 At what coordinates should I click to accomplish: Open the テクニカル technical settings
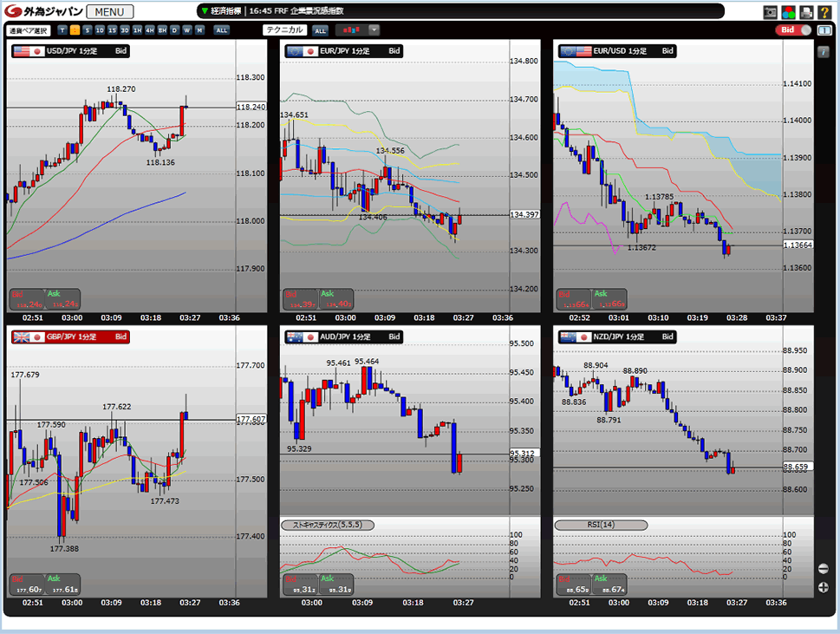click(285, 30)
